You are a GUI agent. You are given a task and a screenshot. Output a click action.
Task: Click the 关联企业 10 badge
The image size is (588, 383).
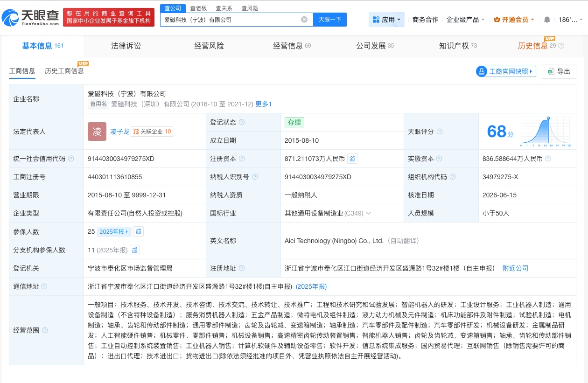(152, 132)
